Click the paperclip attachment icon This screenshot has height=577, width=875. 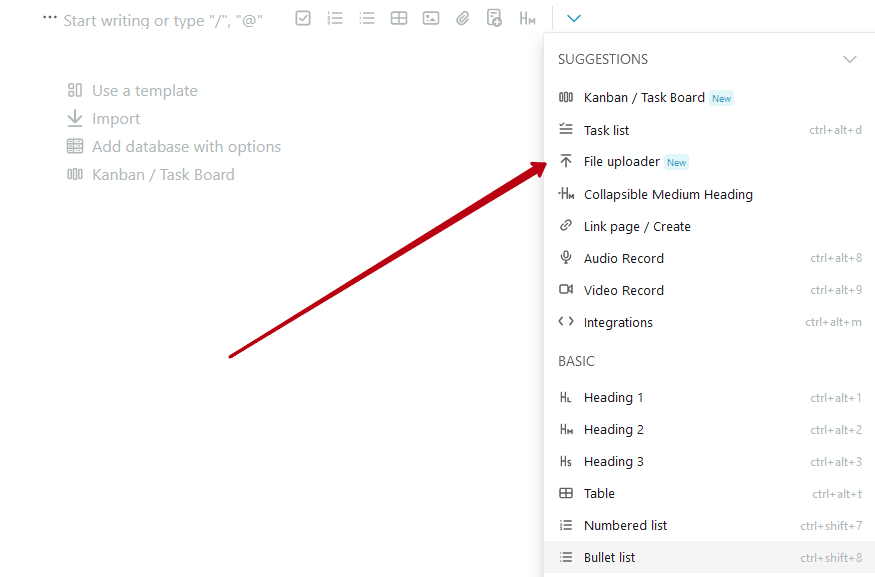click(x=463, y=18)
